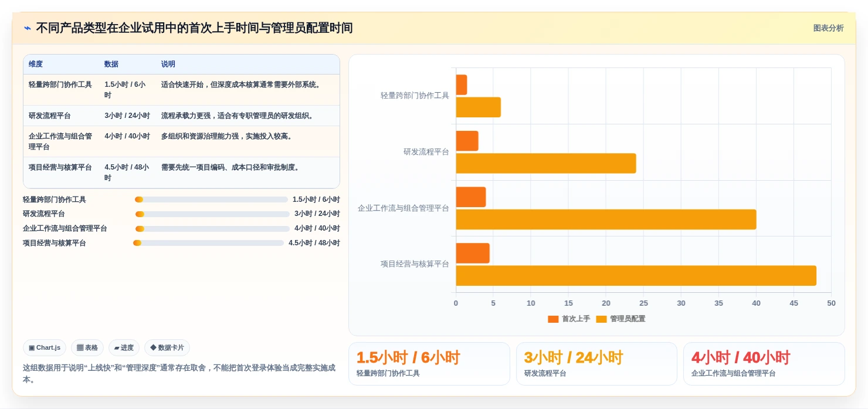Click the chart axis label 轻量跨部门协作工具
Viewport: 868px width, 409px height.
point(415,96)
